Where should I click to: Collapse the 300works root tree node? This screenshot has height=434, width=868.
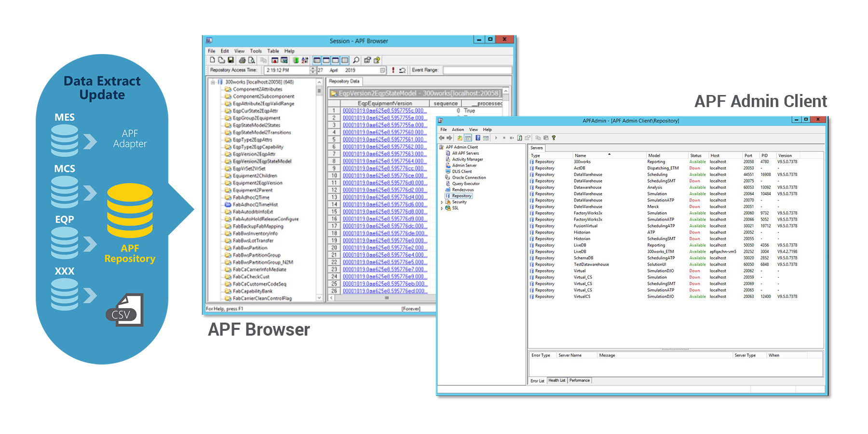click(213, 82)
